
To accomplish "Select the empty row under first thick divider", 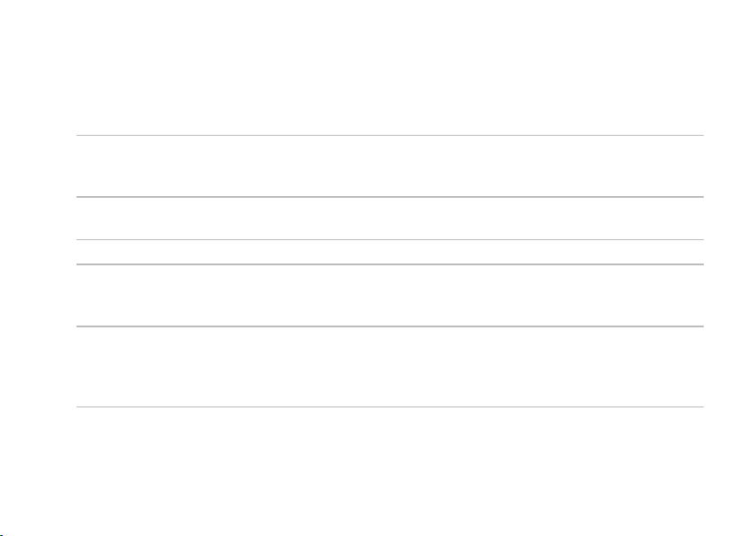I will pyautogui.click(x=390, y=219).
